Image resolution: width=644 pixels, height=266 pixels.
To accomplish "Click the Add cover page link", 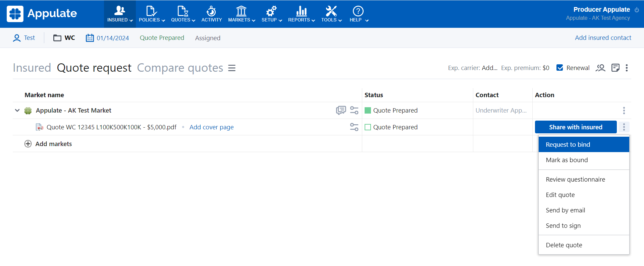I will click(211, 127).
